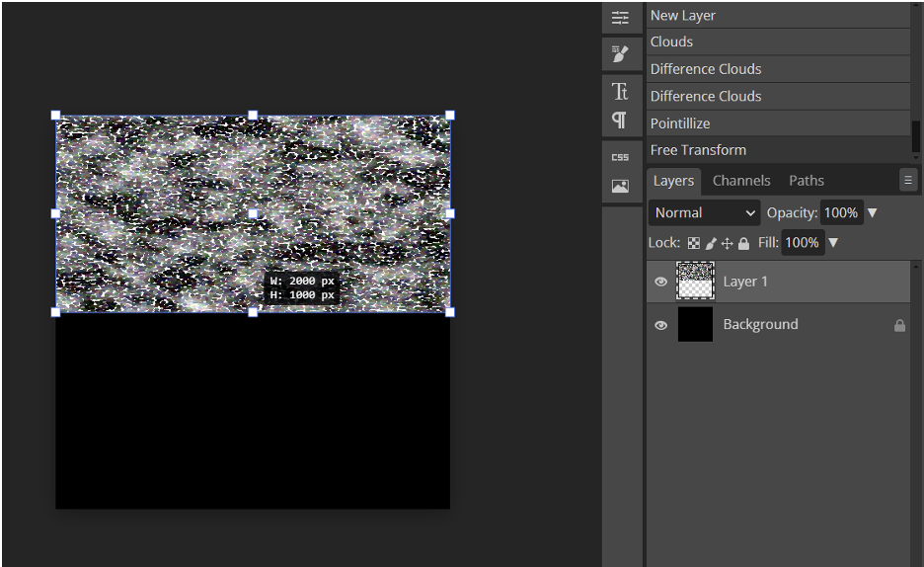Open the Layers panel options menu
The image size is (924, 567).
(x=907, y=180)
